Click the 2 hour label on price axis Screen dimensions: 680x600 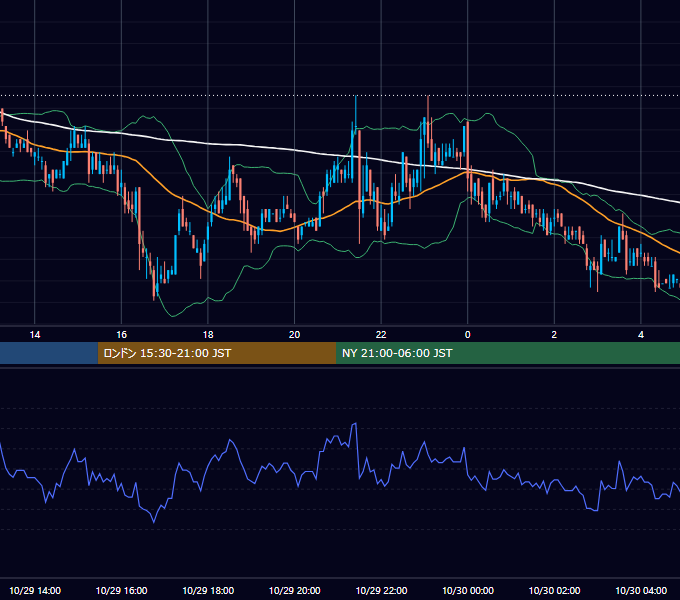click(x=554, y=335)
